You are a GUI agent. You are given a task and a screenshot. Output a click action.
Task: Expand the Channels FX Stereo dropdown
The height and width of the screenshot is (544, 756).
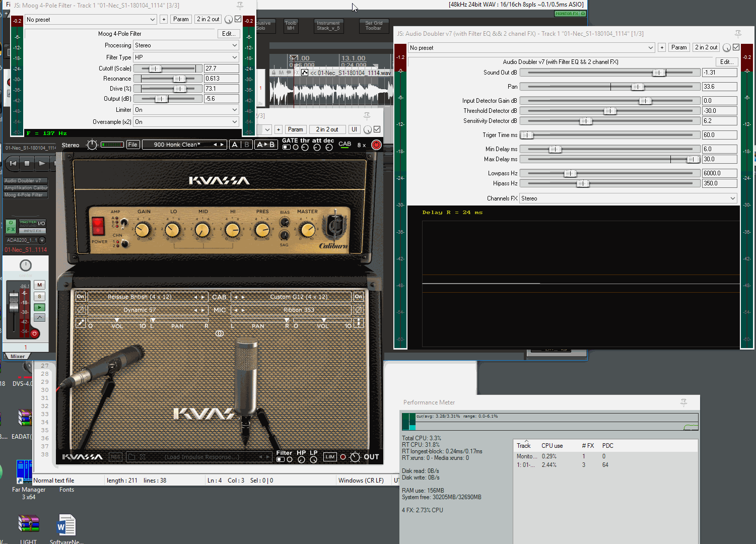tap(628, 198)
